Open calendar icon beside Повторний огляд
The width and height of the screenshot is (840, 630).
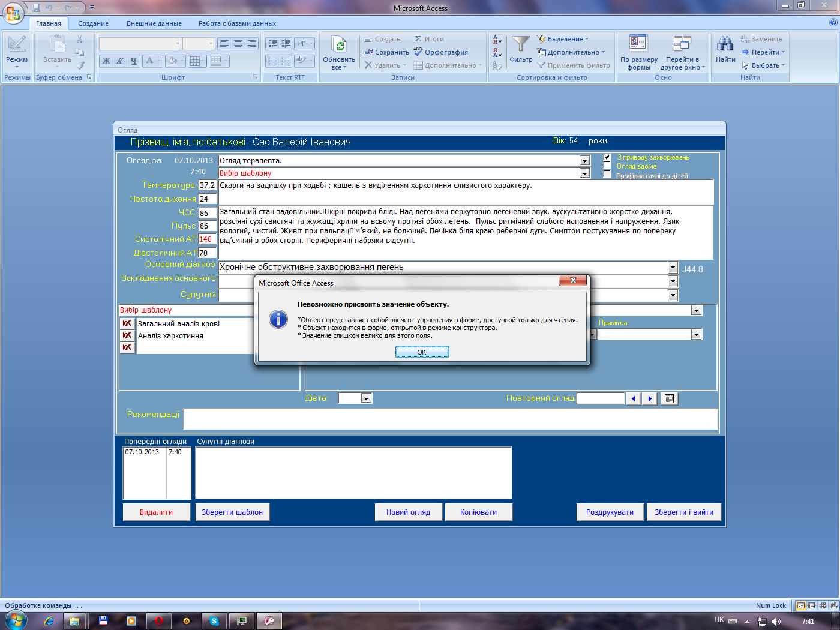(670, 398)
